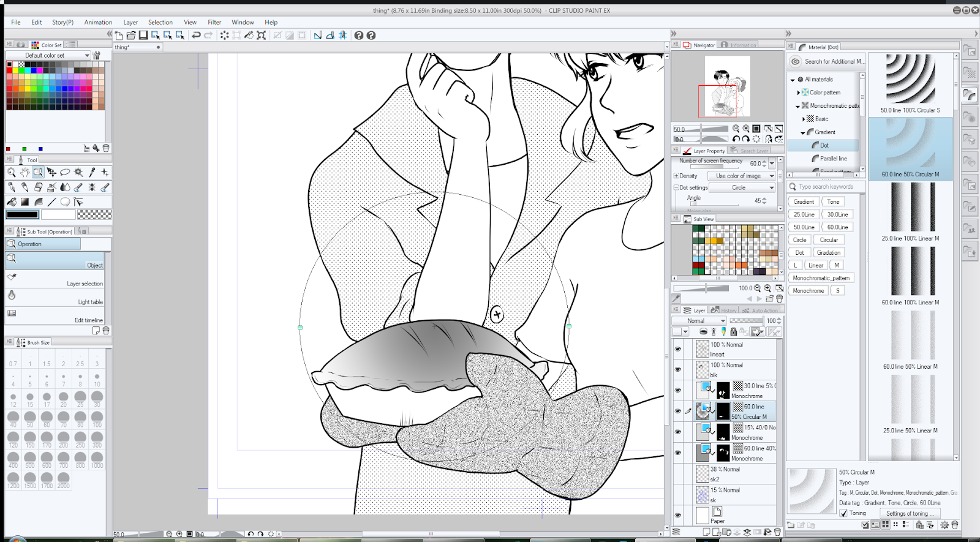
Task: Hide the 15% 40/0 Monochrome layer
Action: 677,432
